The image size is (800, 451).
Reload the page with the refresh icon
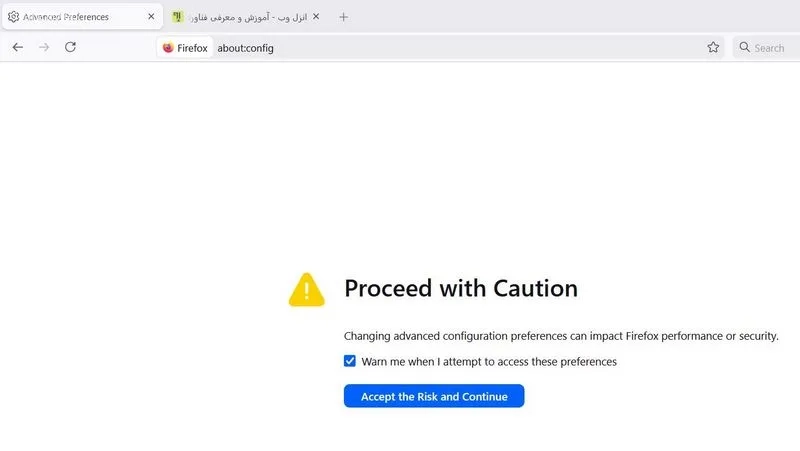70,47
